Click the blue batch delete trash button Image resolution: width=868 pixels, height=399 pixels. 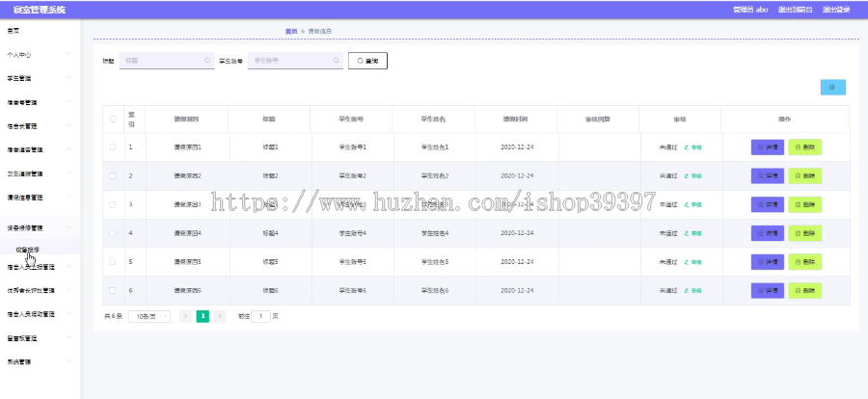[x=832, y=88]
